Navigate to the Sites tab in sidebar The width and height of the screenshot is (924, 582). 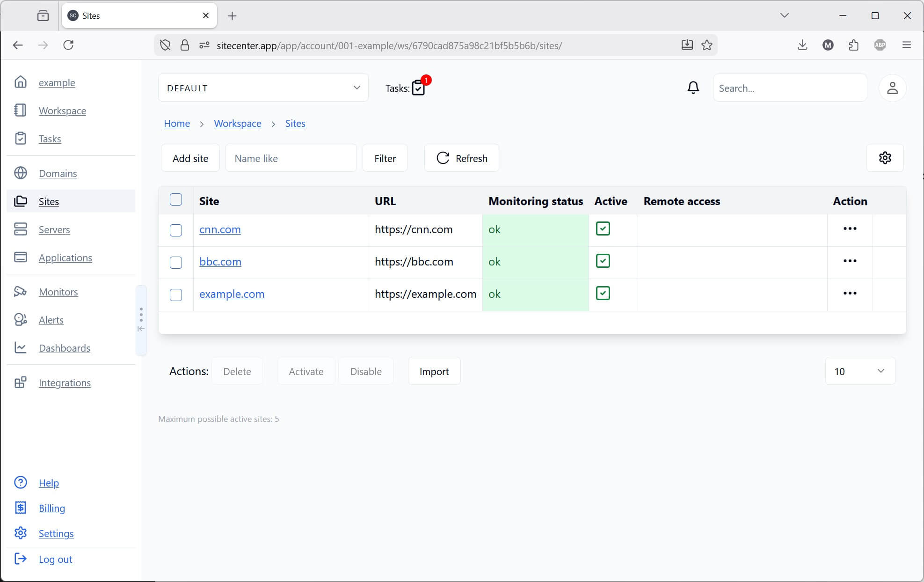(x=48, y=201)
